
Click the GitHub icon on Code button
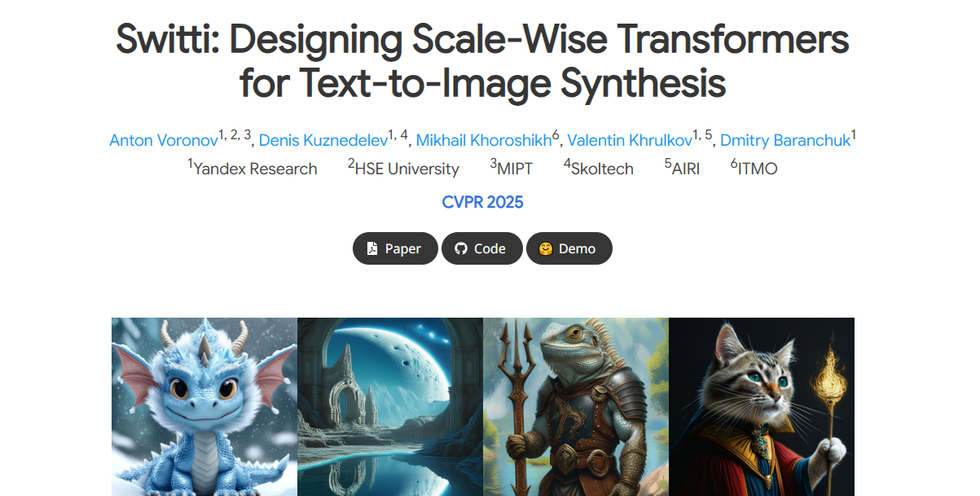(x=461, y=248)
